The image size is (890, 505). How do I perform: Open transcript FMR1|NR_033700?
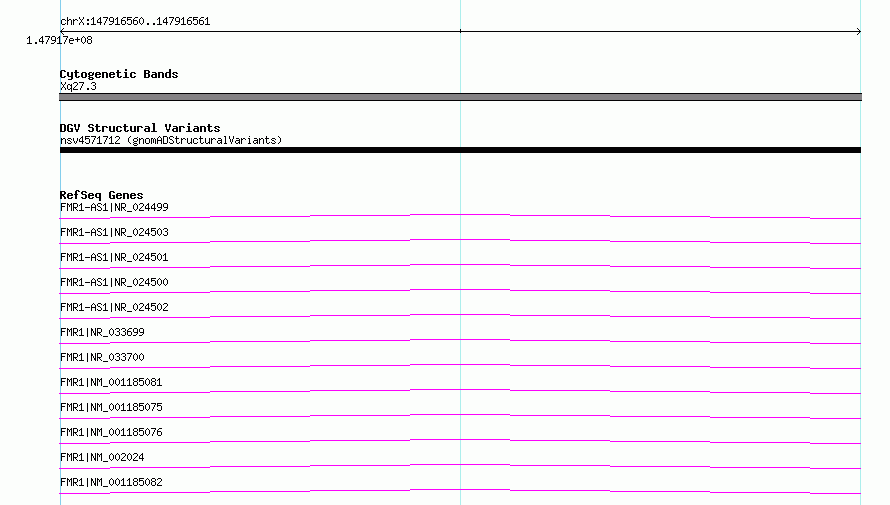[x=102, y=357]
